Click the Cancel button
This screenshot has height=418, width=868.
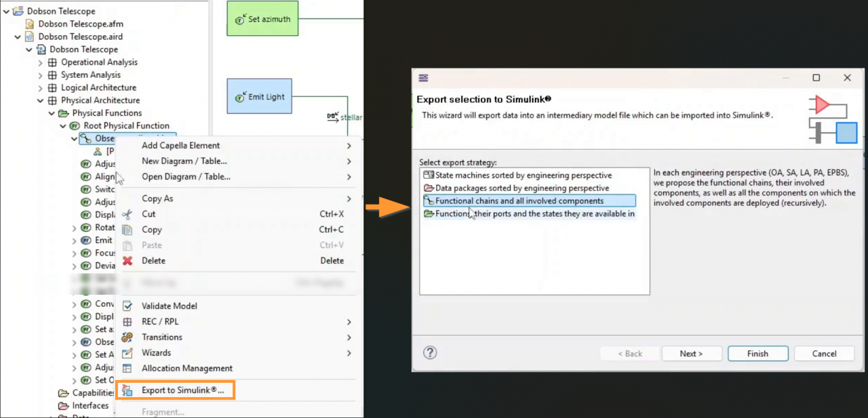[824, 354]
